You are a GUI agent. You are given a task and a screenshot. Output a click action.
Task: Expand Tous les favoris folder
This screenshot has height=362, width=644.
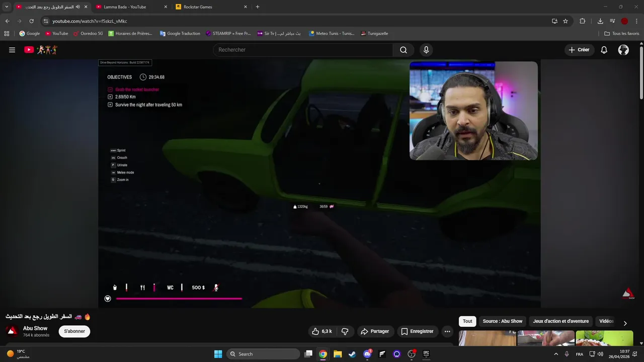[x=622, y=34]
